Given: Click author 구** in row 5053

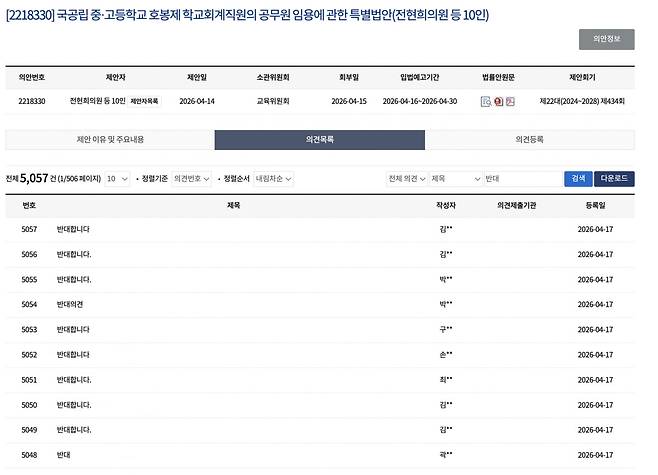Looking at the screenshot, I should point(446,329).
